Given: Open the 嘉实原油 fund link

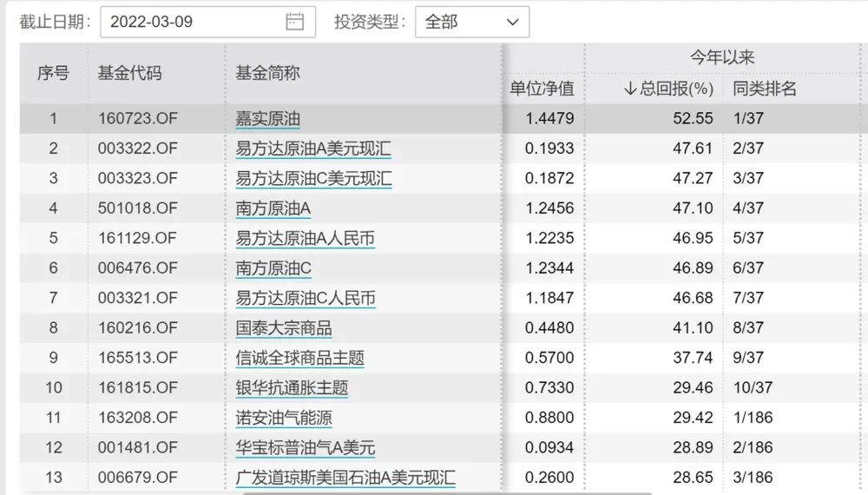Looking at the screenshot, I should 268,118.
